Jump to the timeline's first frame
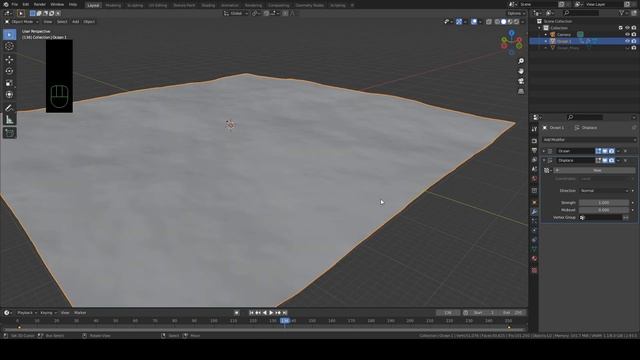Viewport: 640px width, 360px height. pyautogui.click(x=251, y=313)
